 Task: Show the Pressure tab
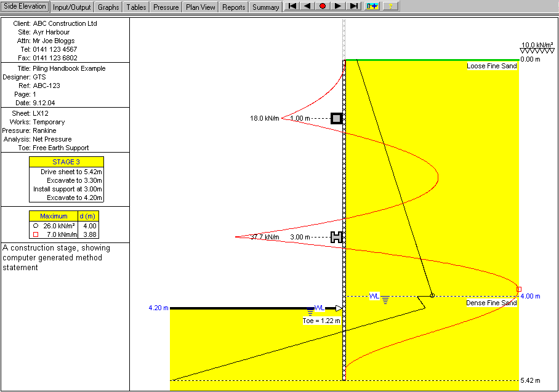166,7
